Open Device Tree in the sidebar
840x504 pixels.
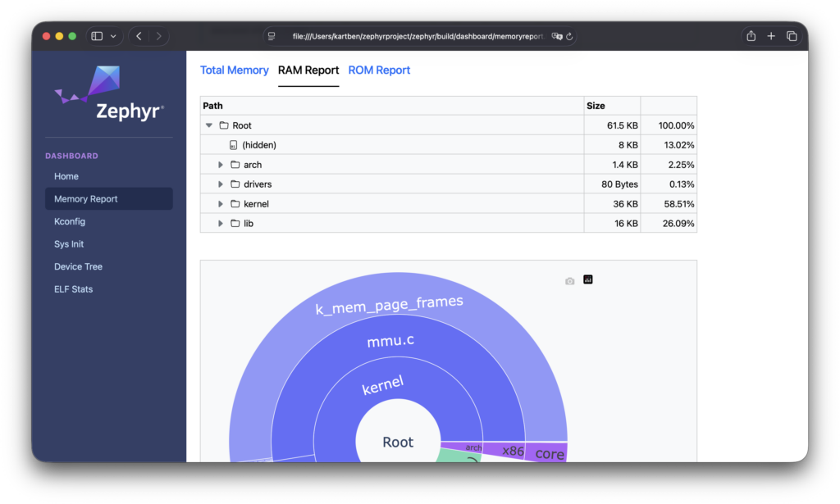pos(78,266)
